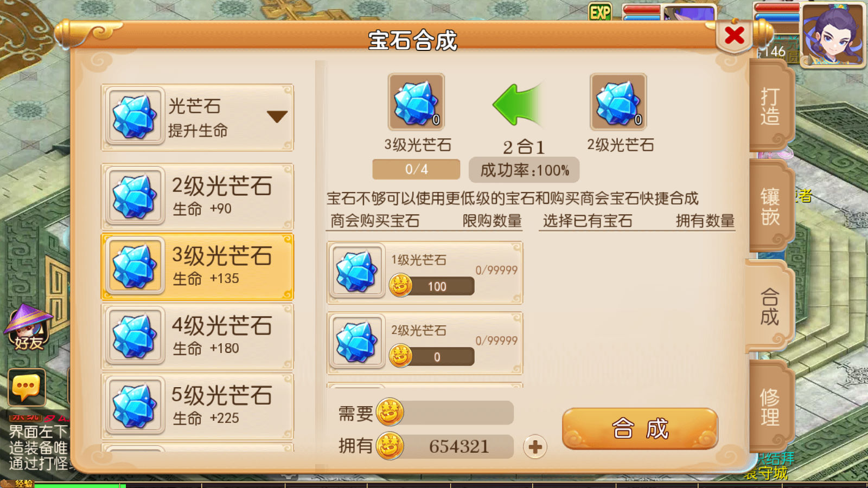Select 5级光芒石 from the gem list
Image resolution: width=868 pixels, height=488 pixels.
[x=197, y=406]
